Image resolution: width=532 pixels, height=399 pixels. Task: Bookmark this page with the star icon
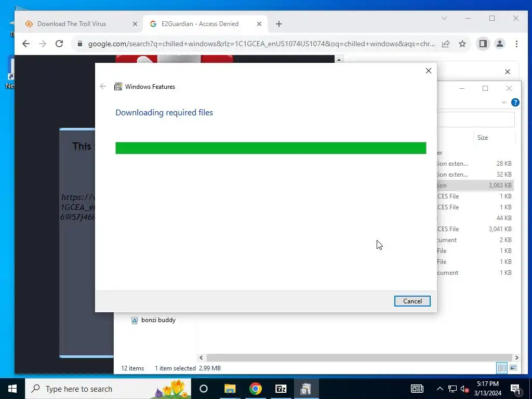(462, 44)
